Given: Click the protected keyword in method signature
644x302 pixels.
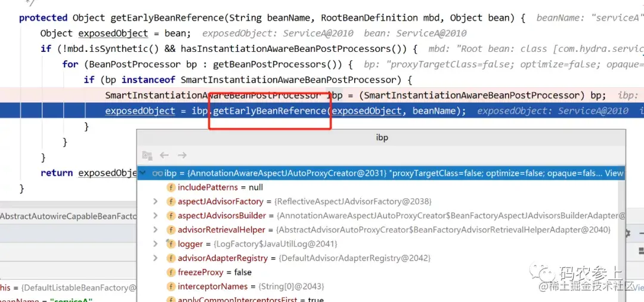Looking at the screenshot, I should [x=43, y=18].
